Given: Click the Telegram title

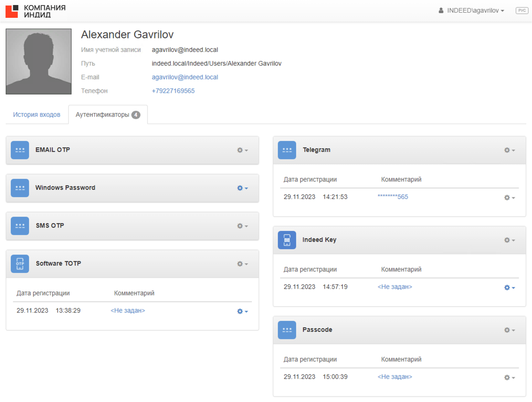Looking at the screenshot, I should (316, 150).
